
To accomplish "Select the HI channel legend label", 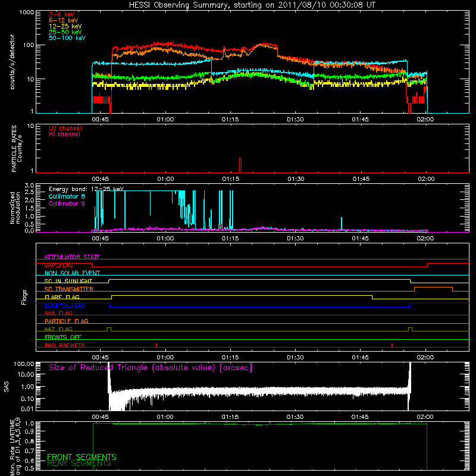I will 64,134.
